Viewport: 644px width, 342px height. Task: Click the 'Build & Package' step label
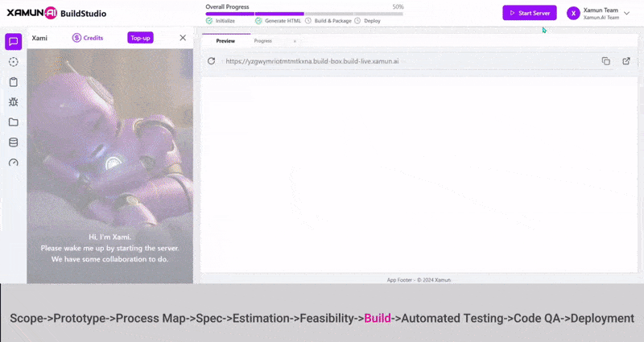(333, 21)
